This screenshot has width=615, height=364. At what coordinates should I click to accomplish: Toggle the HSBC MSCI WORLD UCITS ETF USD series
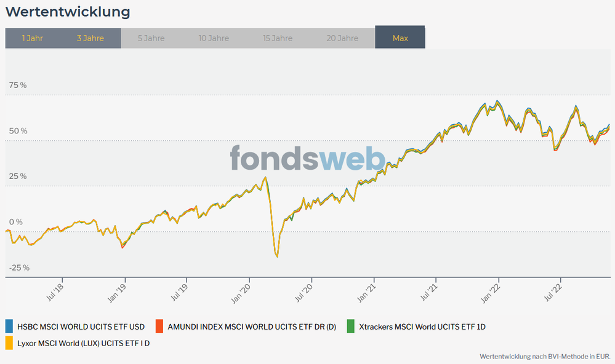coord(81,327)
